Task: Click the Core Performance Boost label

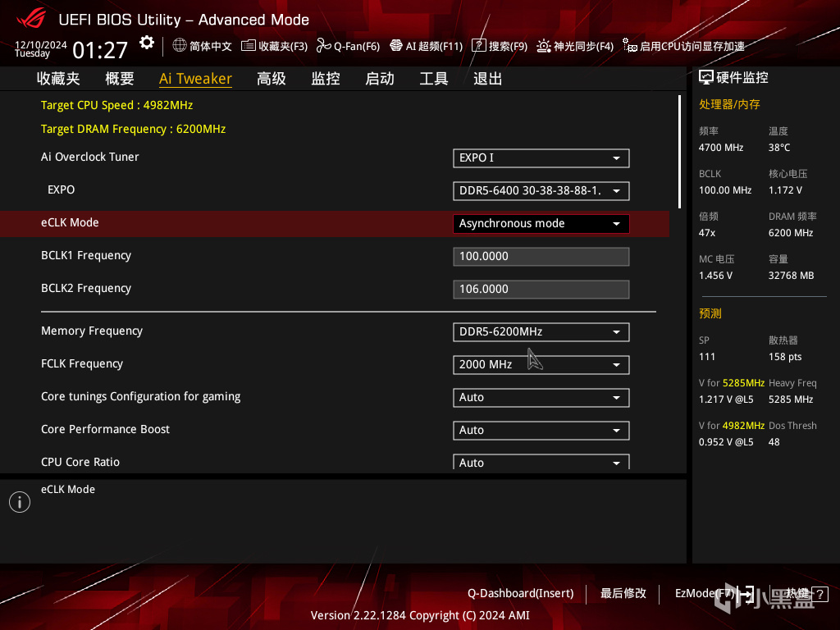Action: (x=105, y=429)
